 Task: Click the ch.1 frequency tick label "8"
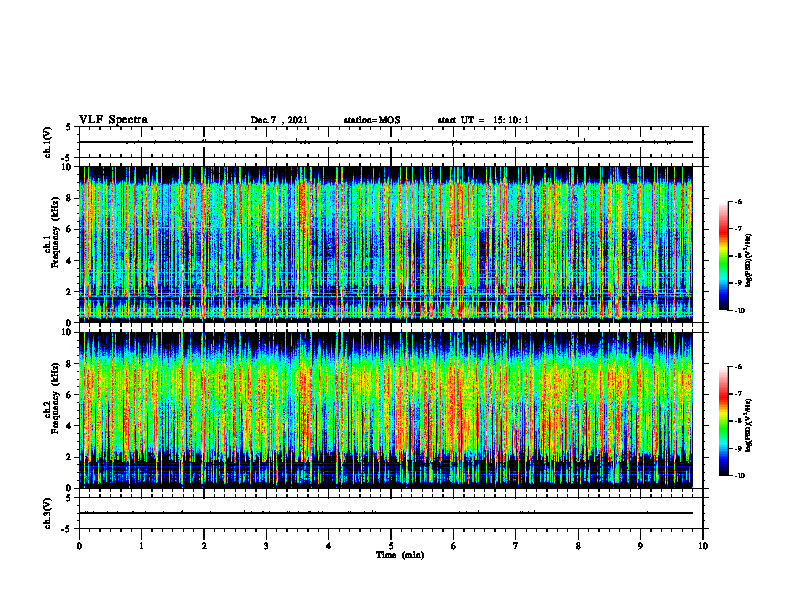69,198
